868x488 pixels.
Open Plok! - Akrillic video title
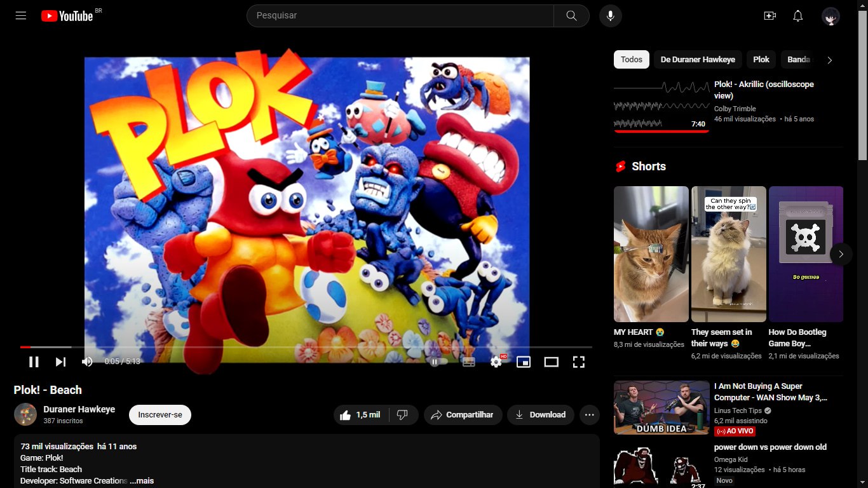pos(764,90)
